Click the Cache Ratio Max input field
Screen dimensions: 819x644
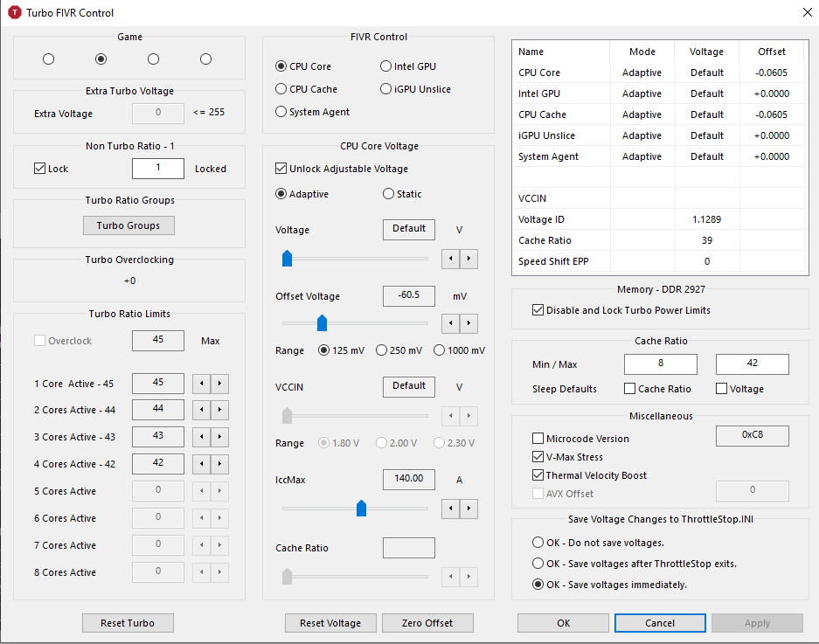pyautogui.click(x=752, y=364)
